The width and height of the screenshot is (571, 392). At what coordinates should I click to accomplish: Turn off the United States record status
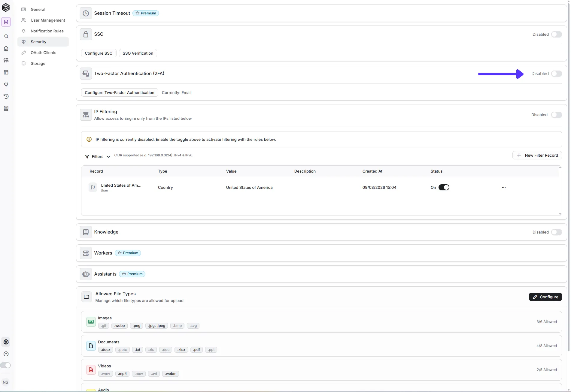coord(444,187)
